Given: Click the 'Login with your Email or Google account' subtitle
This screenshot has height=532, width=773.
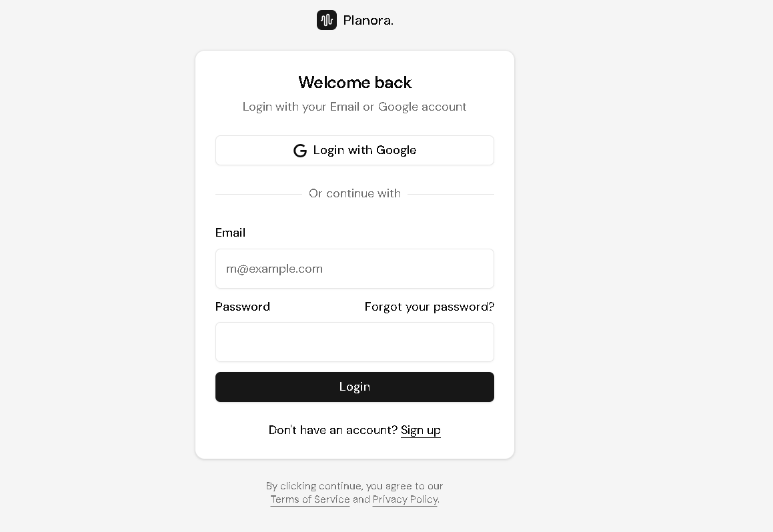Looking at the screenshot, I should pyautogui.click(x=355, y=107).
